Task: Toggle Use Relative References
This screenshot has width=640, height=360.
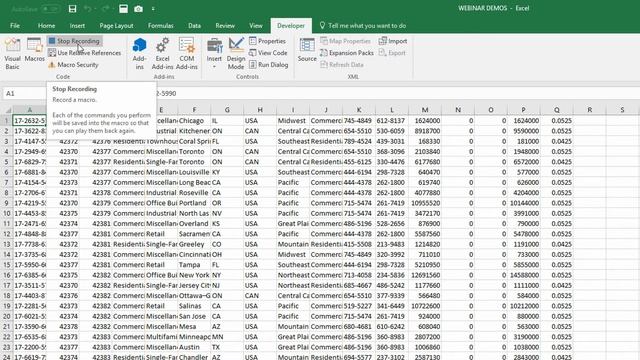Action: [x=84, y=53]
